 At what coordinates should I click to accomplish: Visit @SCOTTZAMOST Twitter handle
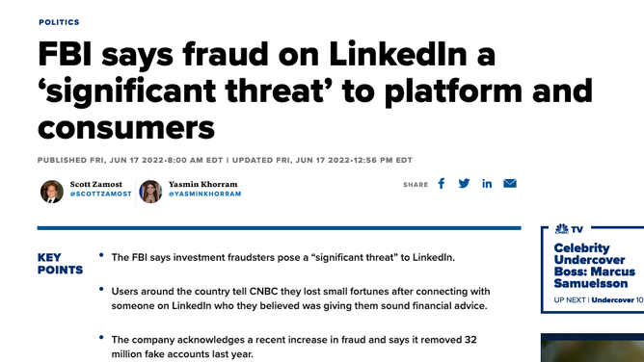100,194
